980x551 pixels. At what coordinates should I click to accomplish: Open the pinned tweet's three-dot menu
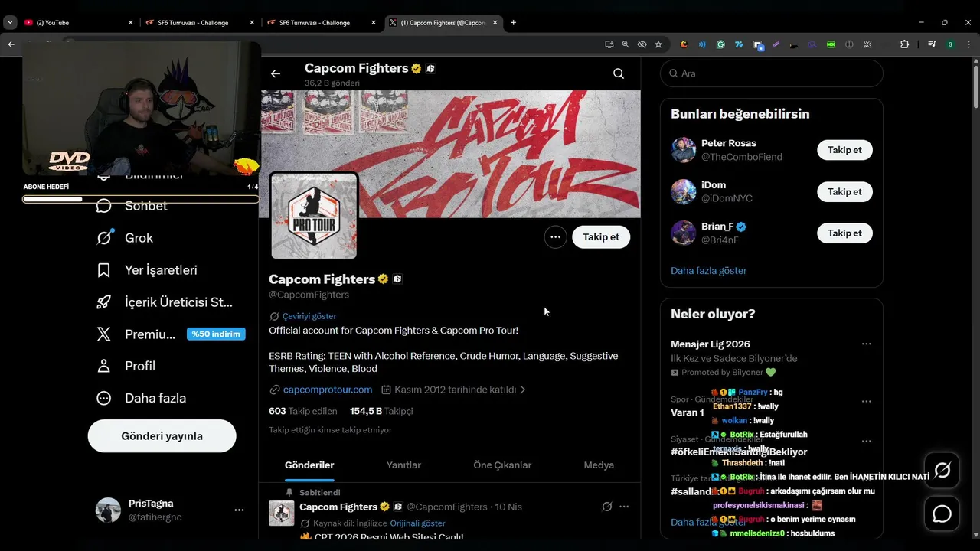pos(624,507)
